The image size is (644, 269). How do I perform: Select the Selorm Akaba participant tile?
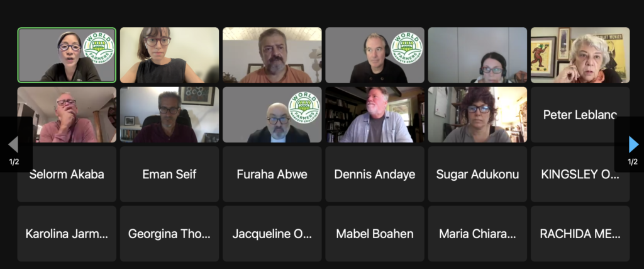click(67, 175)
